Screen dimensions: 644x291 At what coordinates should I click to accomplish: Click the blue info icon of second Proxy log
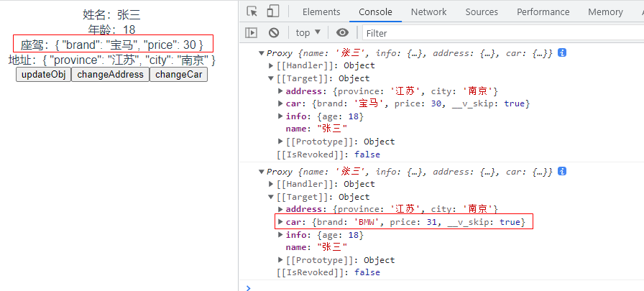[x=562, y=172]
